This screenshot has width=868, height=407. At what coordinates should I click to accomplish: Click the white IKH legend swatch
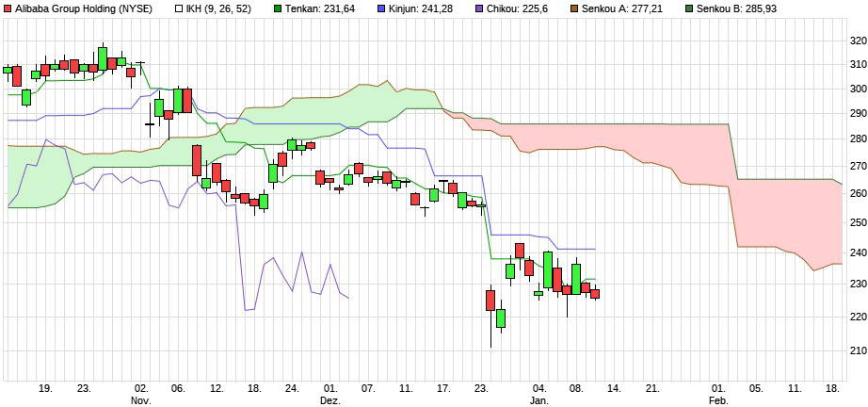pos(180,8)
